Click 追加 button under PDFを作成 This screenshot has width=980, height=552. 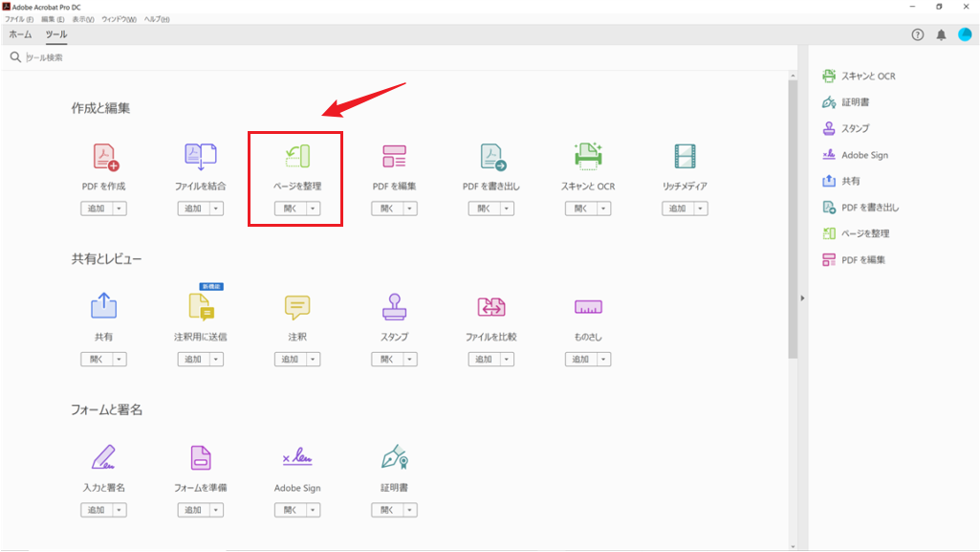(x=97, y=209)
